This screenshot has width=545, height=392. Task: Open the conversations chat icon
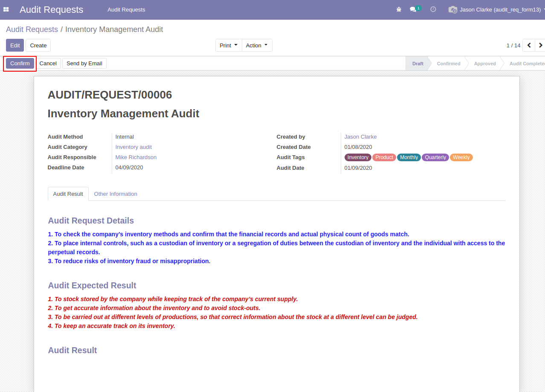413,9
